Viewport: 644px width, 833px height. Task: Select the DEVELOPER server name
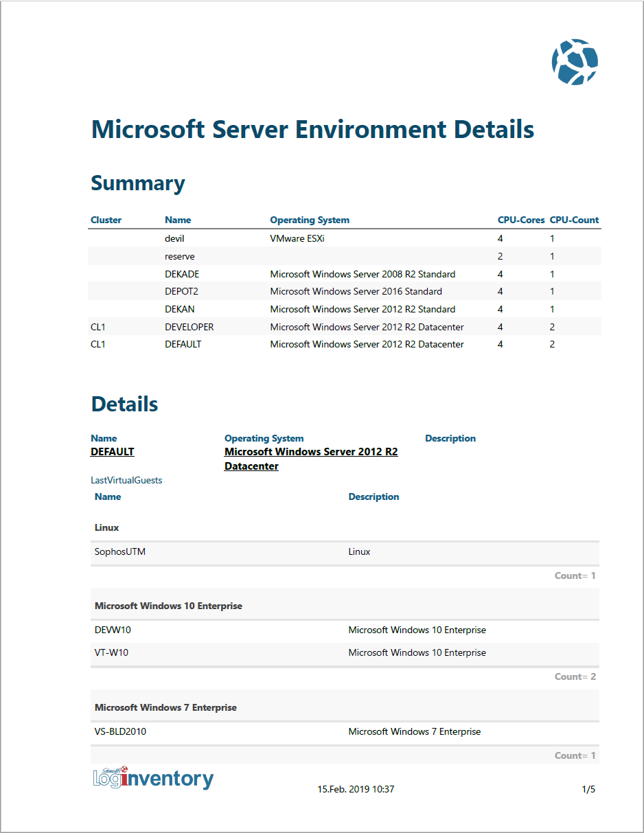point(189,327)
